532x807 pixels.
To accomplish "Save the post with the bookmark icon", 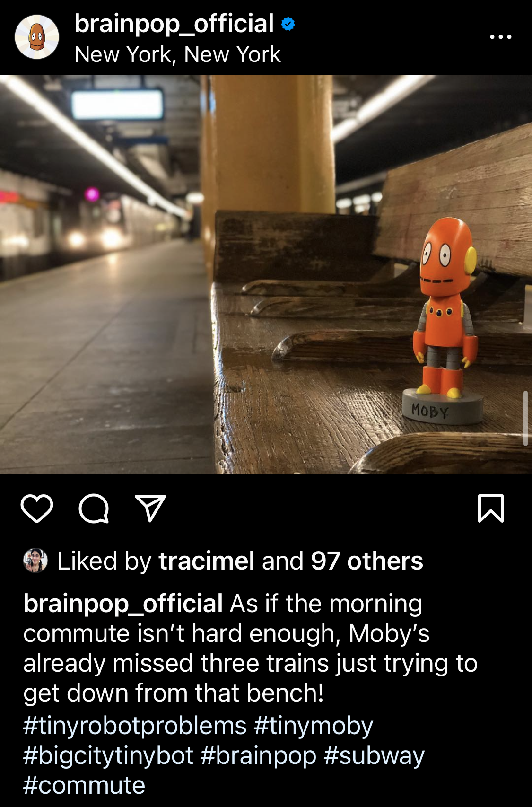I will coord(491,509).
